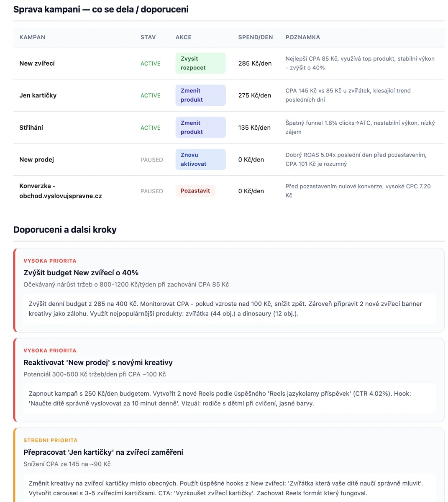Click 'Zmenit produkt' for Stříhání campaign
Screen dimensions: 448x502
pos(200,127)
